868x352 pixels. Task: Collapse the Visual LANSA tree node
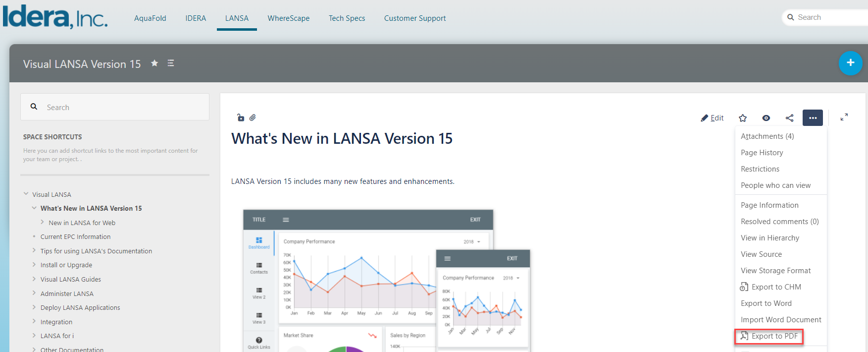click(x=26, y=194)
